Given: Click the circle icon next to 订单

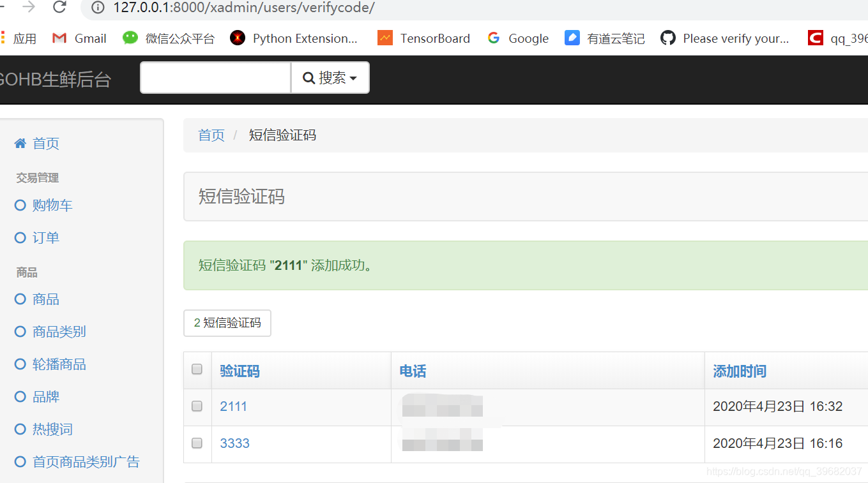Looking at the screenshot, I should click(20, 237).
